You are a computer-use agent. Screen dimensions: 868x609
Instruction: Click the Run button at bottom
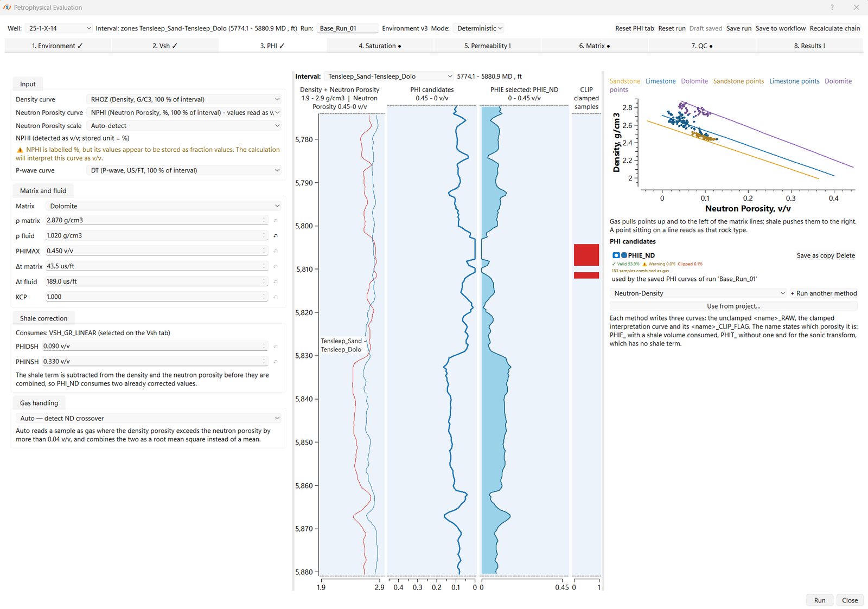(x=819, y=600)
